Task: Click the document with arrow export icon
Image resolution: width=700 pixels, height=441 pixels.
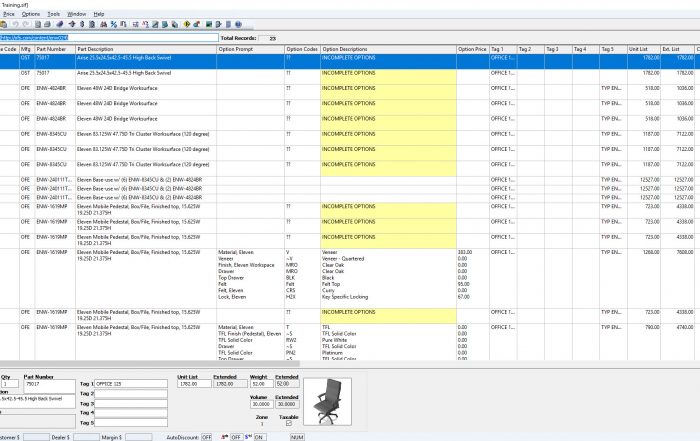Action: (218, 25)
